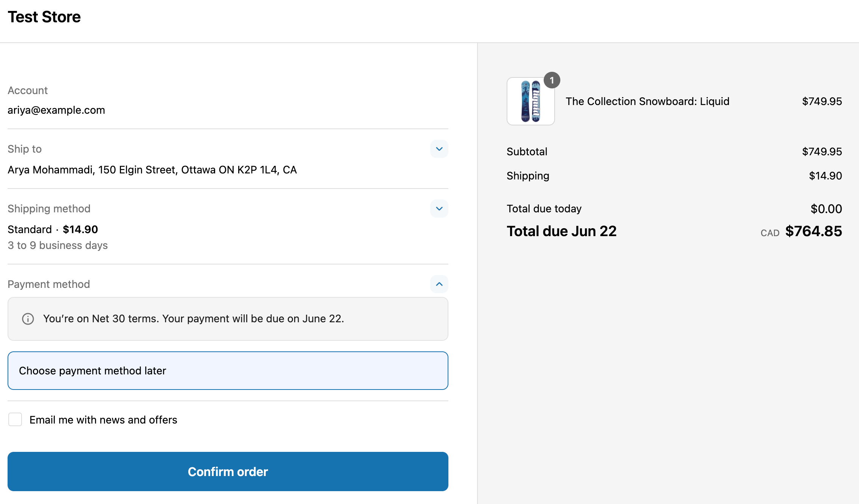Click the Total due today $0.00 value
859x504 pixels.
826,209
